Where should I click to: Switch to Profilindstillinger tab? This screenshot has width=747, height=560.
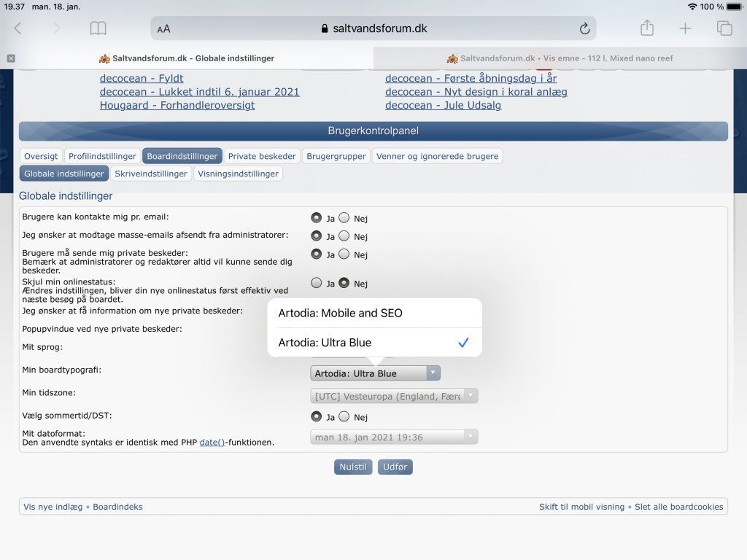[102, 156]
